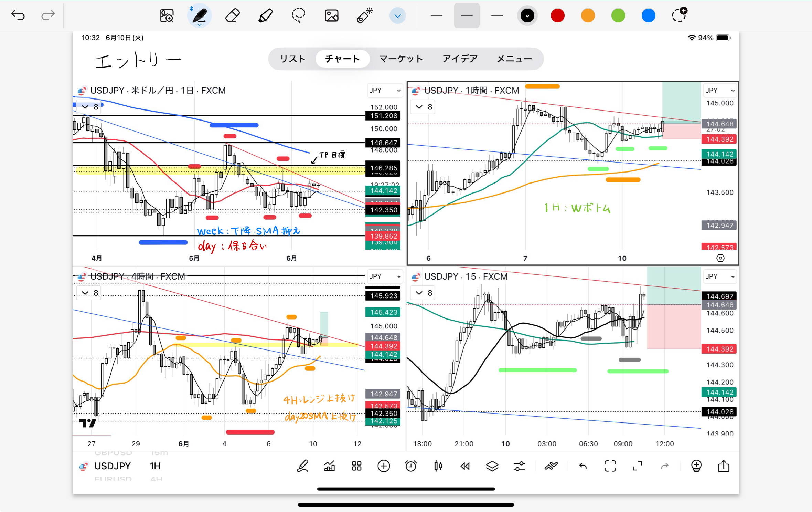Open JPY currency dropdown on 1-hour chart

click(719, 90)
